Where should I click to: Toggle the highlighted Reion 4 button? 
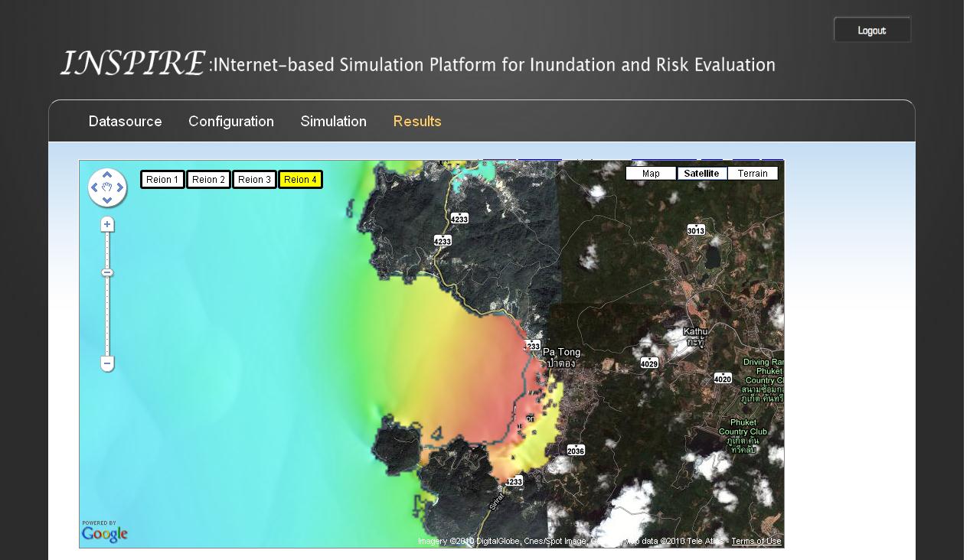click(x=300, y=180)
